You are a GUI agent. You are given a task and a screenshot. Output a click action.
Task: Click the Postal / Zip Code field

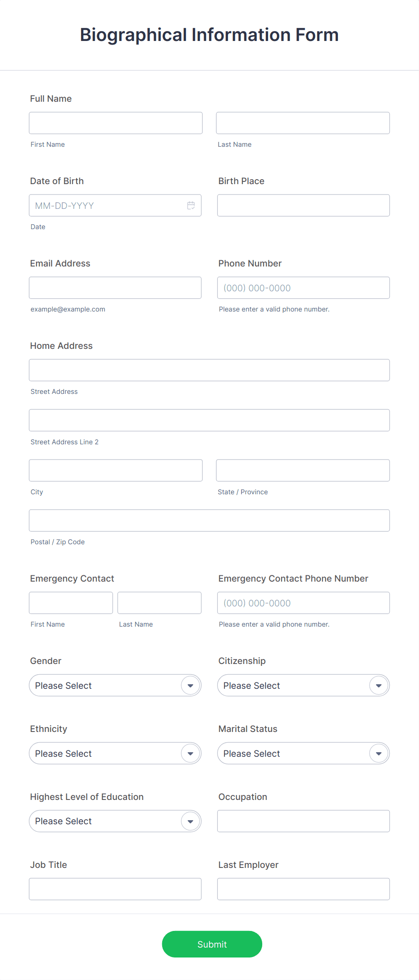tap(209, 520)
